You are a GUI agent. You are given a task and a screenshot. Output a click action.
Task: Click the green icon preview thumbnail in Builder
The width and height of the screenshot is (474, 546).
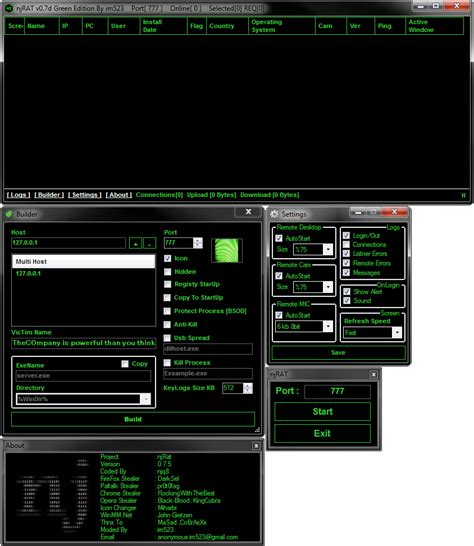(227, 250)
